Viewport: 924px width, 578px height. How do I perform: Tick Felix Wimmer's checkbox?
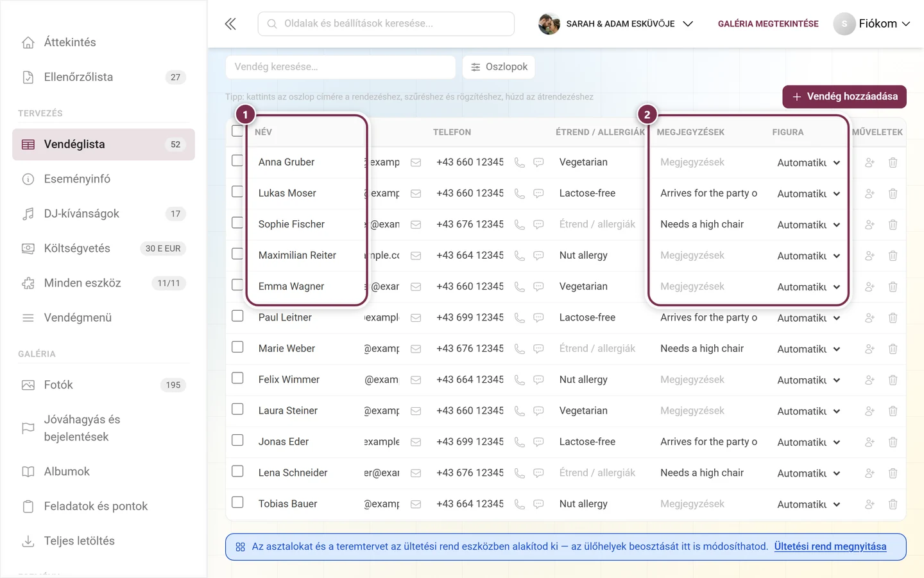click(237, 378)
